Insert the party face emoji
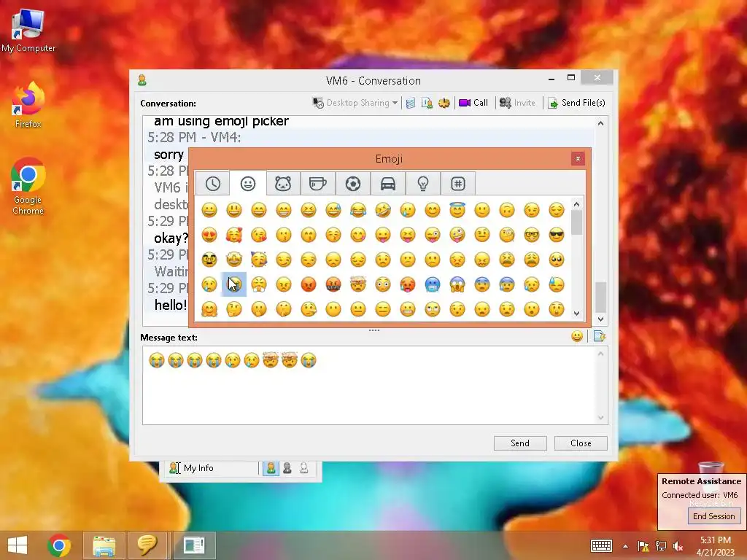 point(259,260)
